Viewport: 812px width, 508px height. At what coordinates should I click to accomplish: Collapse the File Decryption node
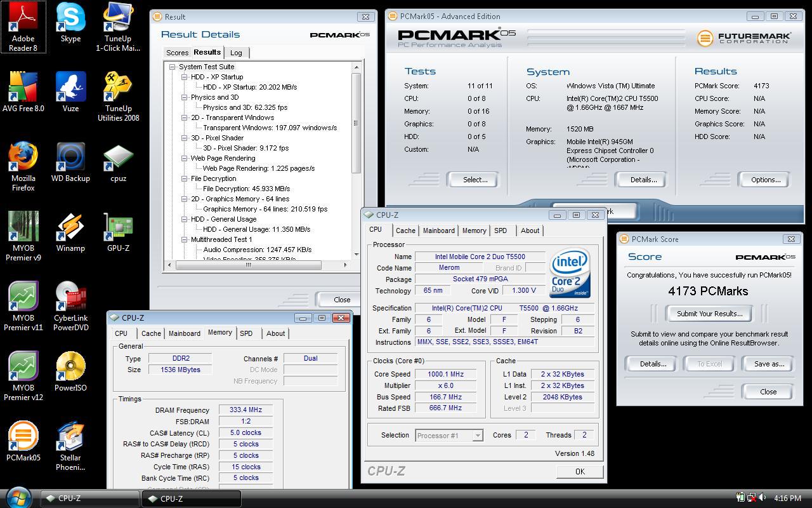[x=184, y=178]
